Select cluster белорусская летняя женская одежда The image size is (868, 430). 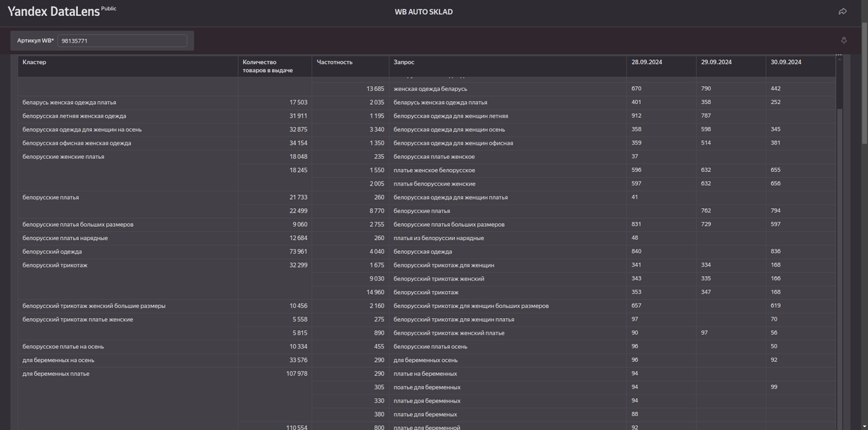click(75, 116)
